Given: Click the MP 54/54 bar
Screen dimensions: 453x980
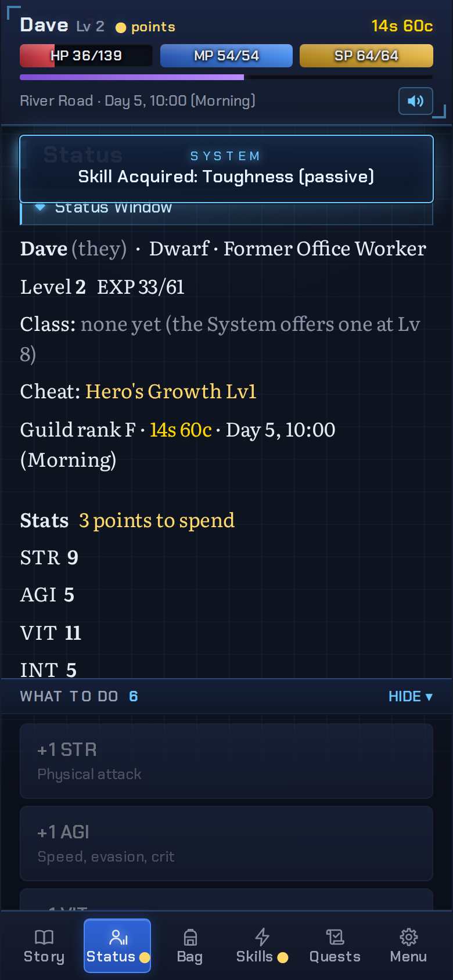Looking at the screenshot, I should coord(227,56).
